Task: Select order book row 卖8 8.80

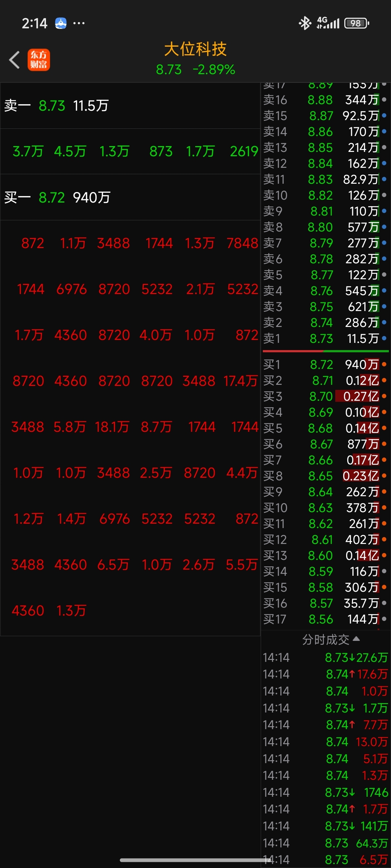Action: (325, 227)
